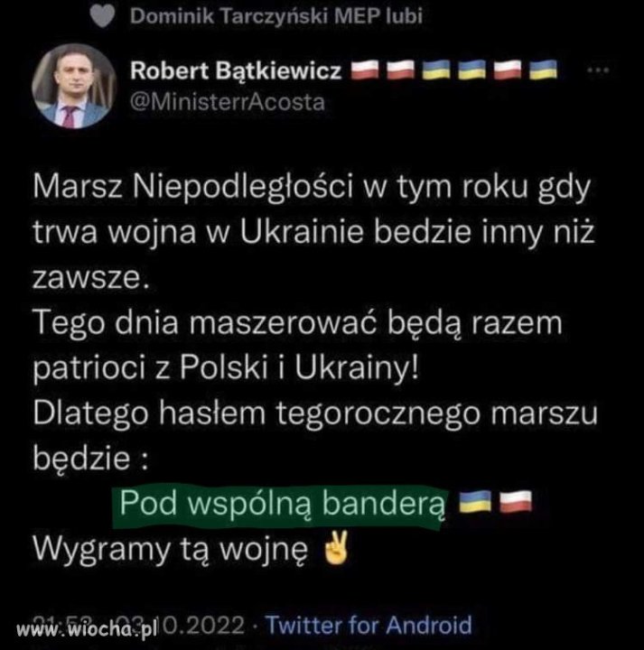Click the first Polish flag after the name
Screen dimensions: 644x650
[x=365, y=70]
